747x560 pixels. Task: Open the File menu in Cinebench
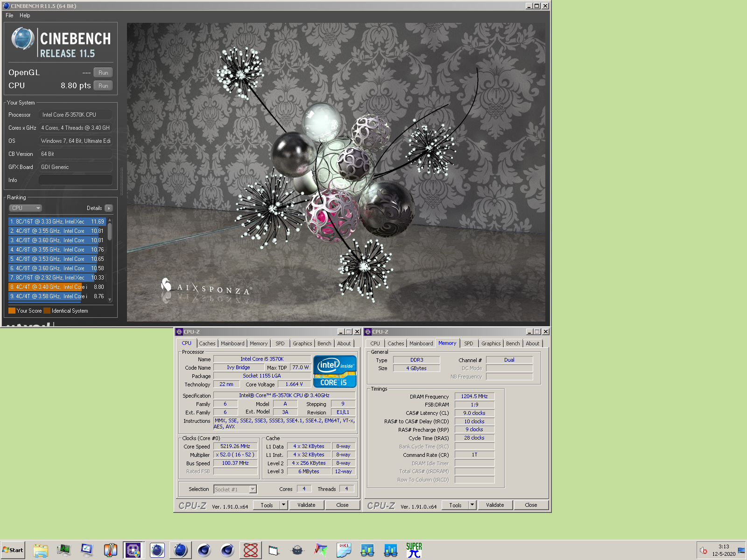9,15
